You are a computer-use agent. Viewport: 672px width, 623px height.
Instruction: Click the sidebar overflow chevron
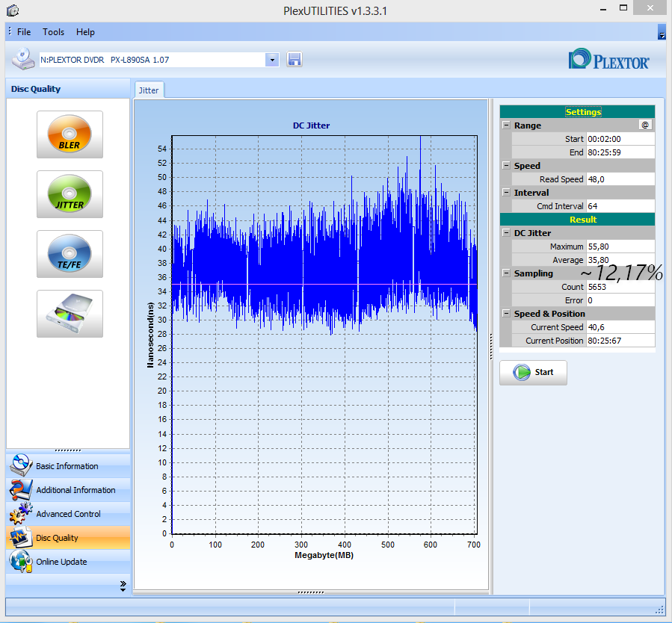click(123, 586)
